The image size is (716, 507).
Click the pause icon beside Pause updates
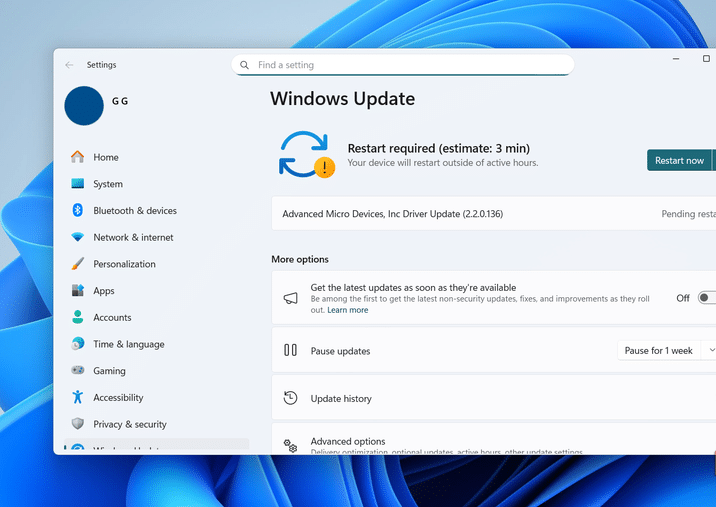tap(290, 350)
